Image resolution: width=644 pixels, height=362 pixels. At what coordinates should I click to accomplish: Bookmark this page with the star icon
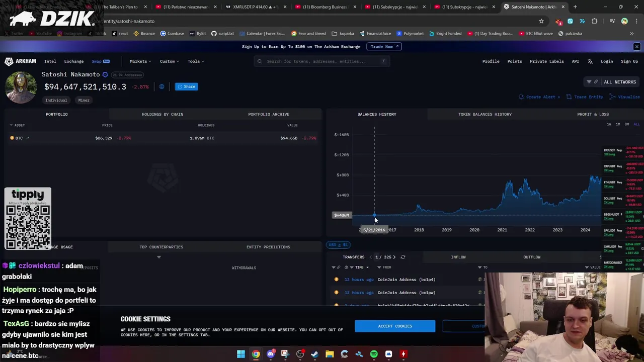pos(541,21)
